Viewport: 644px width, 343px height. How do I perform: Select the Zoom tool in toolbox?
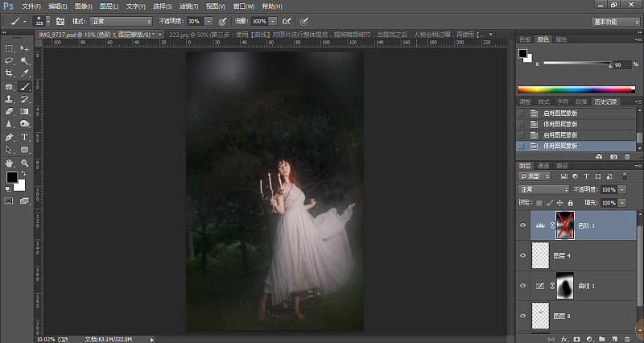coord(25,163)
